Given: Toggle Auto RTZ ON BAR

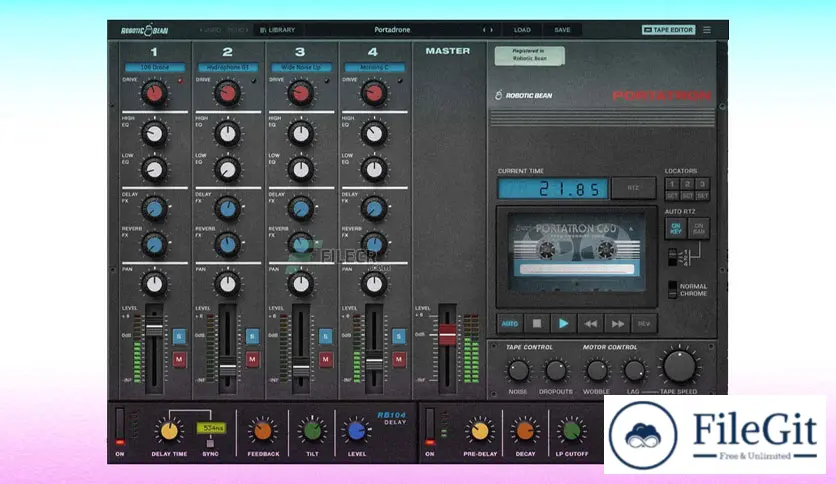Looking at the screenshot, I should [699, 229].
